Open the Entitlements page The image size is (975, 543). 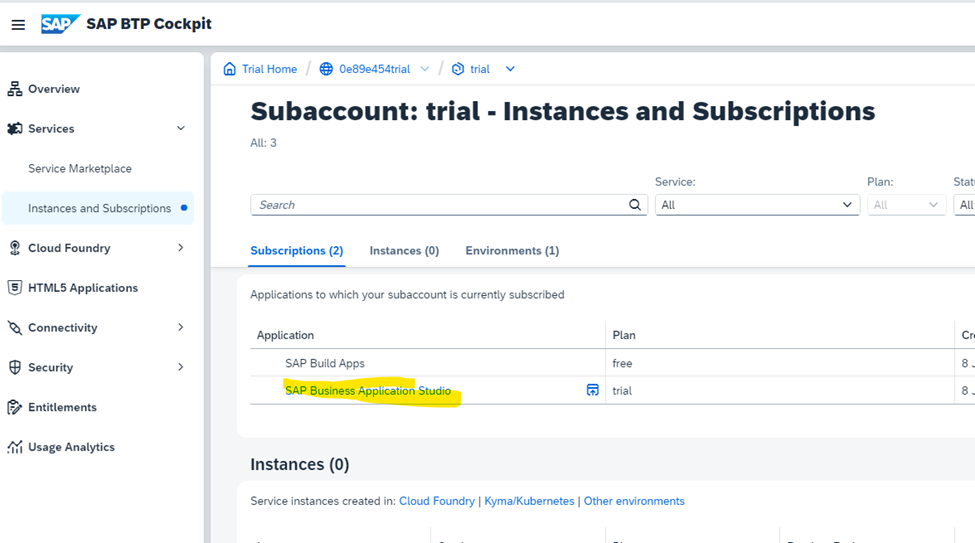[x=62, y=407]
